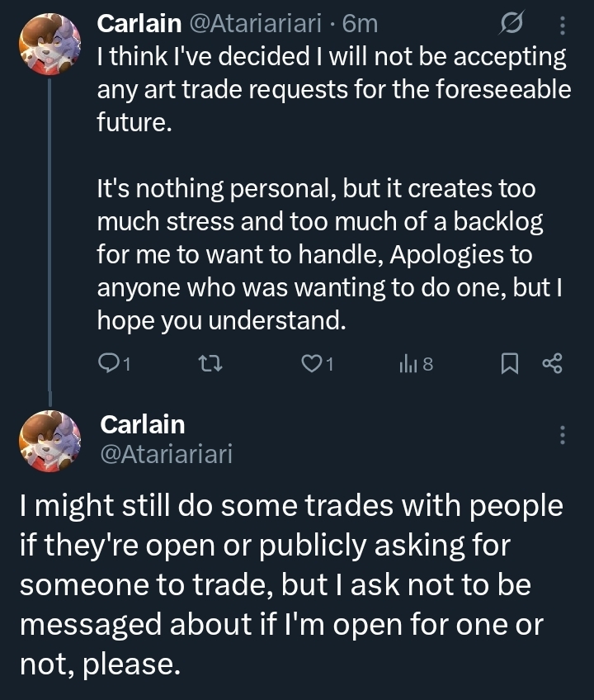Share the top tweet via share icon
This screenshot has height=700, width=594.
point(552,362)
